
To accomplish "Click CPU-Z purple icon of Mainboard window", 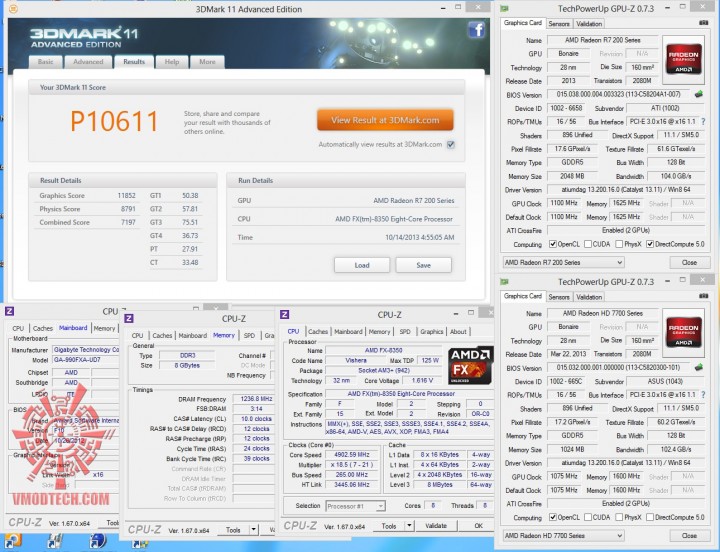I will coord(9,311).
